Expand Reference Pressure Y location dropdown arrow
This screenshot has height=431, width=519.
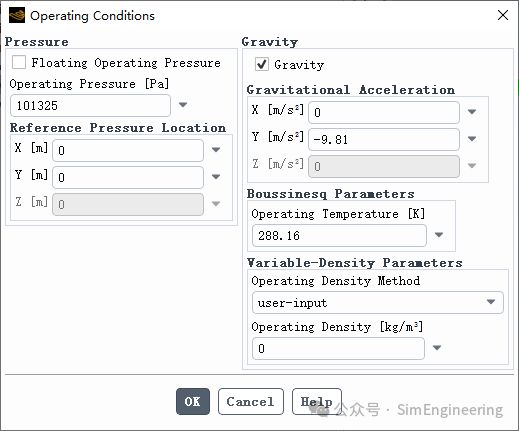coord(216,177)
